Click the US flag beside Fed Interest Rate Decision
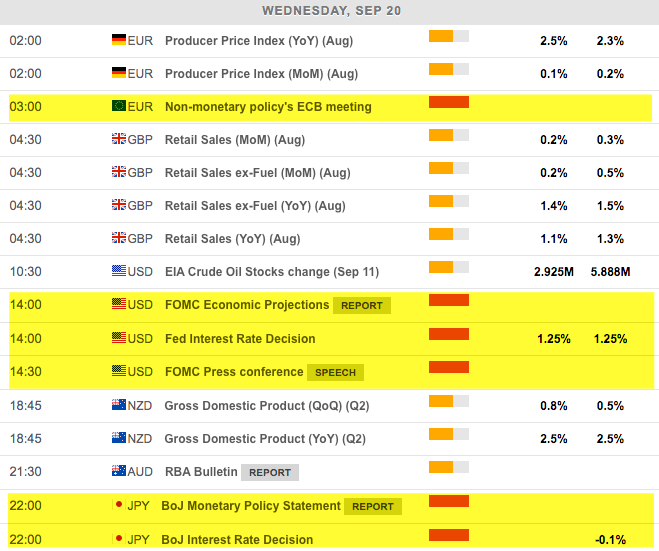659x551 pixels. point(119,338)
